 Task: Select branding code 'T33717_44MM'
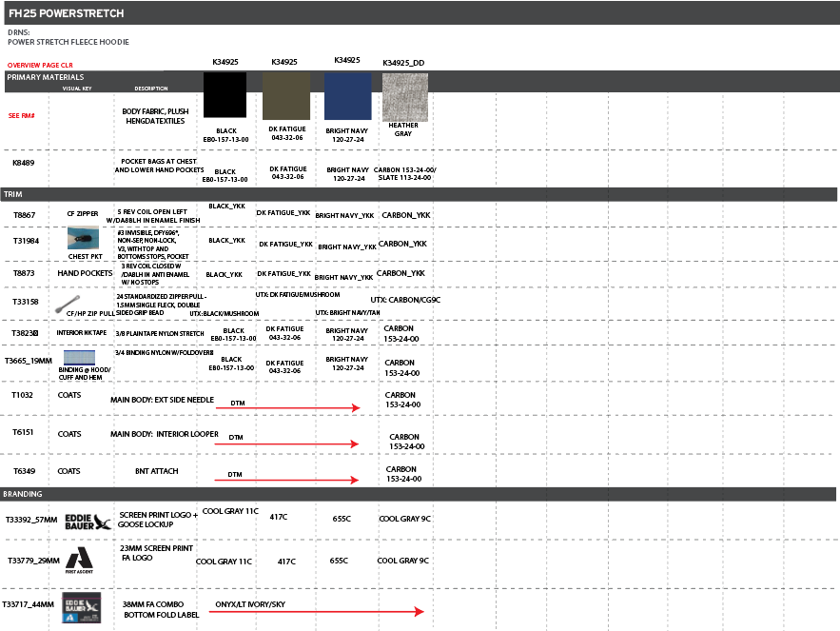point(28,604)
